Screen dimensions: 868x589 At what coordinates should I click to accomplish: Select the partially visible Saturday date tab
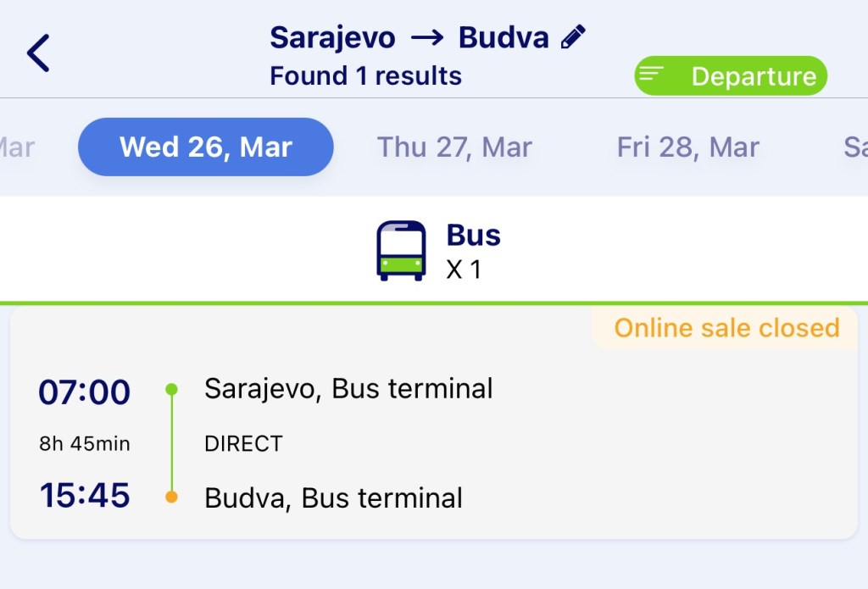coord(854,147)
